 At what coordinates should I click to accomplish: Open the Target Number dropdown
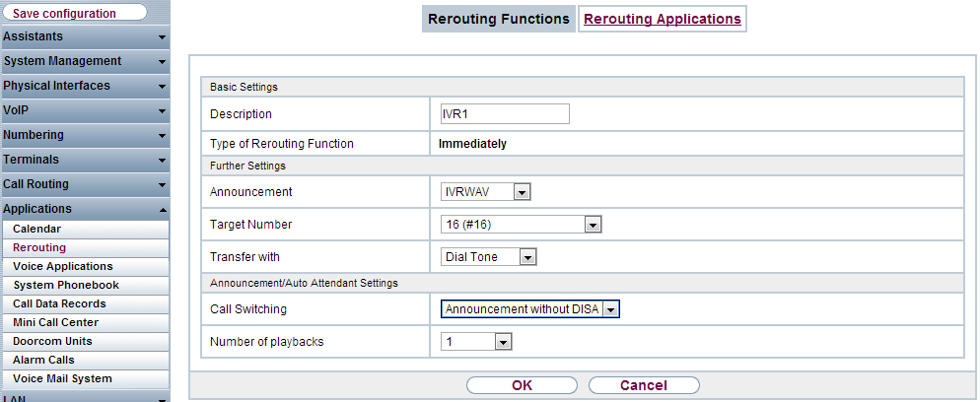tap(522, 225)
